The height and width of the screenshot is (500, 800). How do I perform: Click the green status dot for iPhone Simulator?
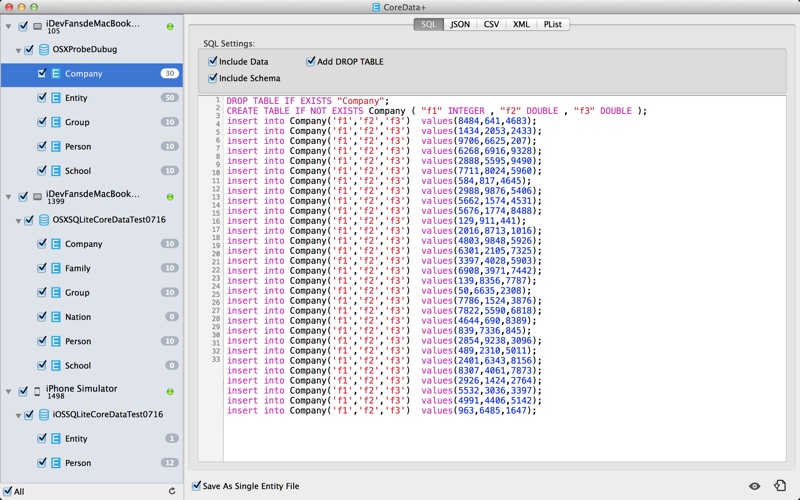tap(170, 392)
